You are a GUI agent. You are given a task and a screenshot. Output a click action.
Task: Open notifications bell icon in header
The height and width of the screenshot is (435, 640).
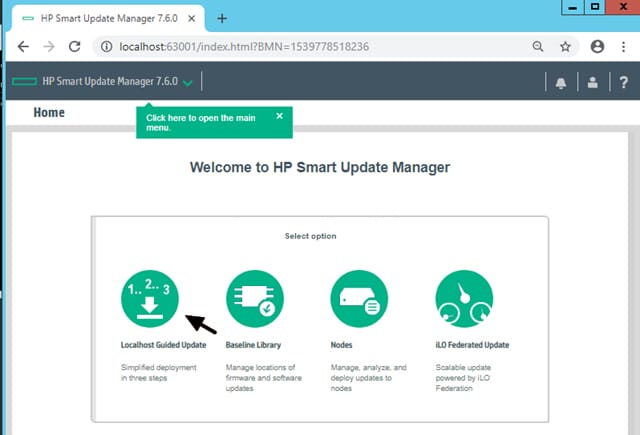(561, 82)
